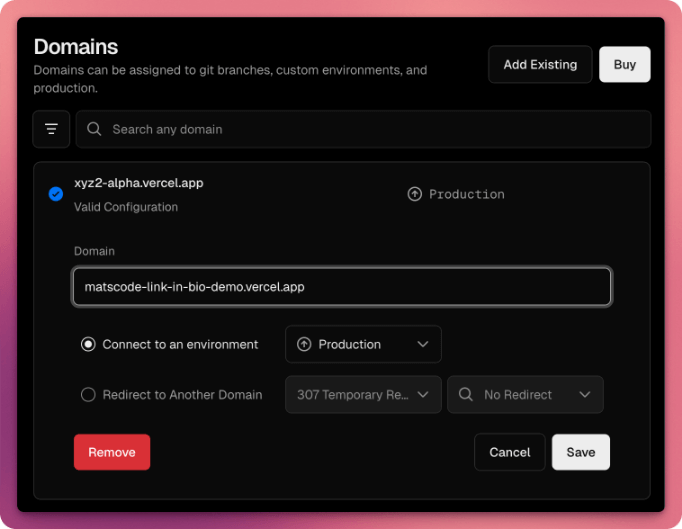Open the 307 Temporary Redirect dropdown

pyautogui.click(x=363, y=395)
